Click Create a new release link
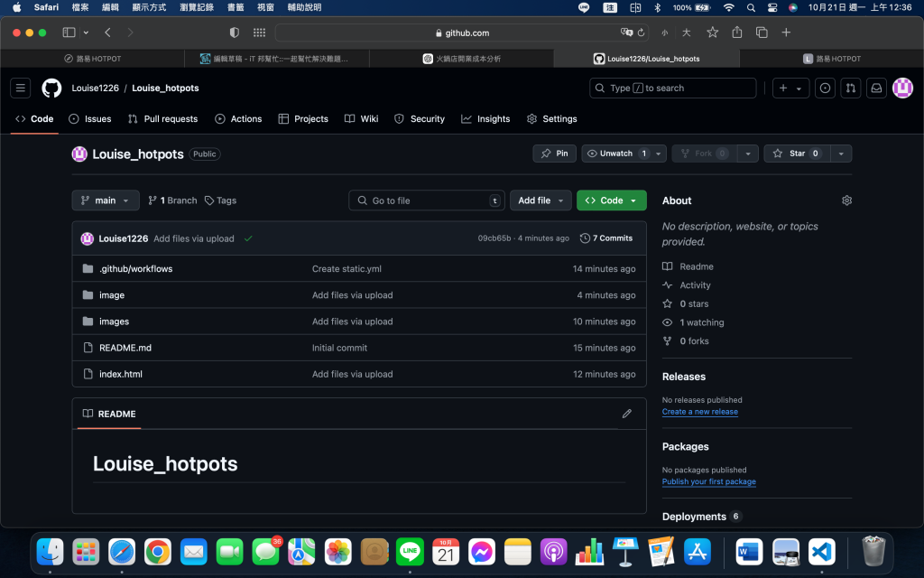The height and width of the screenshot is (578, 924). (699, 412)
